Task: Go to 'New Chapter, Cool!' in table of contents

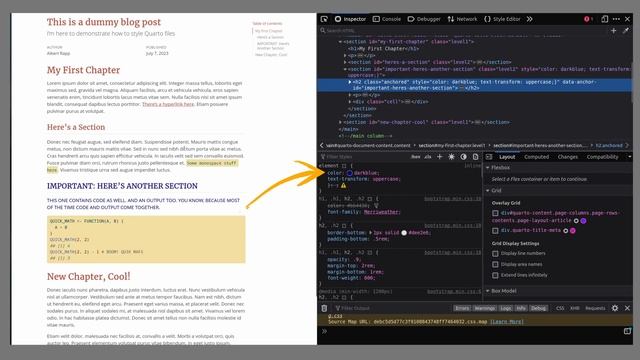Action: pyautogui.click(x=271, y=55)
